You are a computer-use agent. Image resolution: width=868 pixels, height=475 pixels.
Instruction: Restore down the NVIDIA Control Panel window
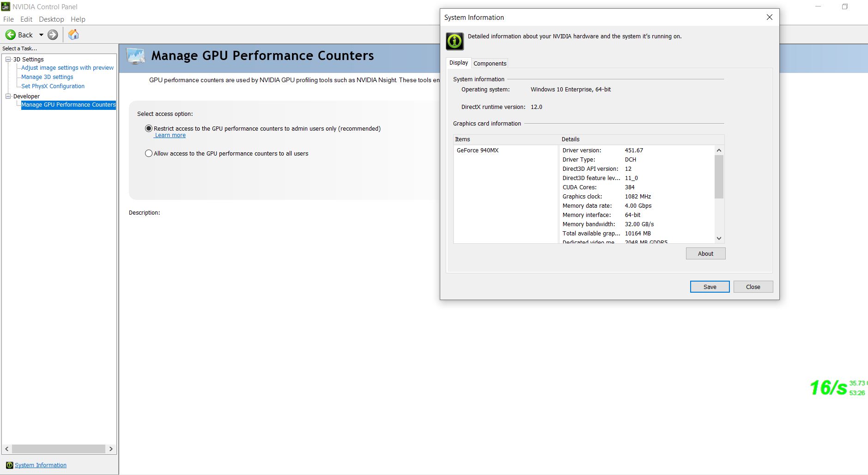(845, 6)
